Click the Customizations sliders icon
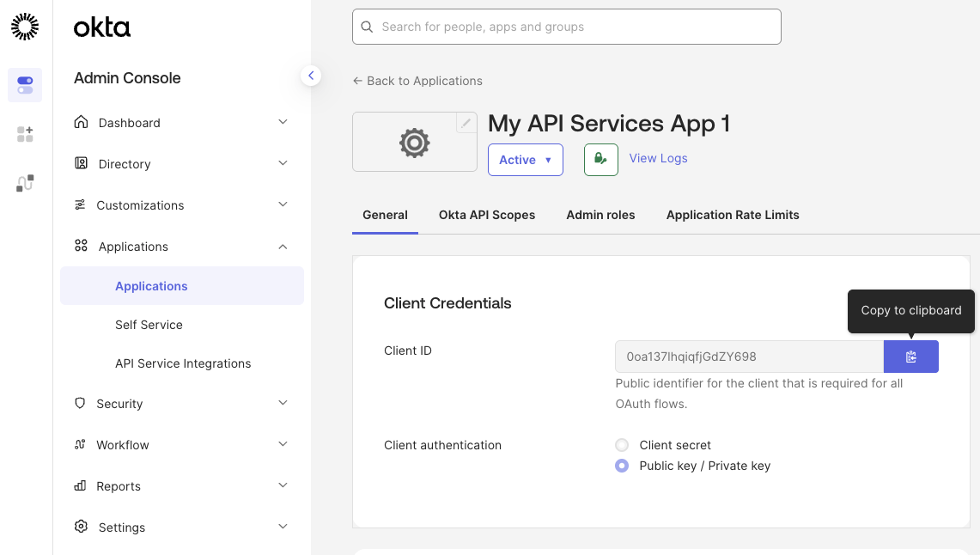Screen dimensions: 980x555 (80, 205)
